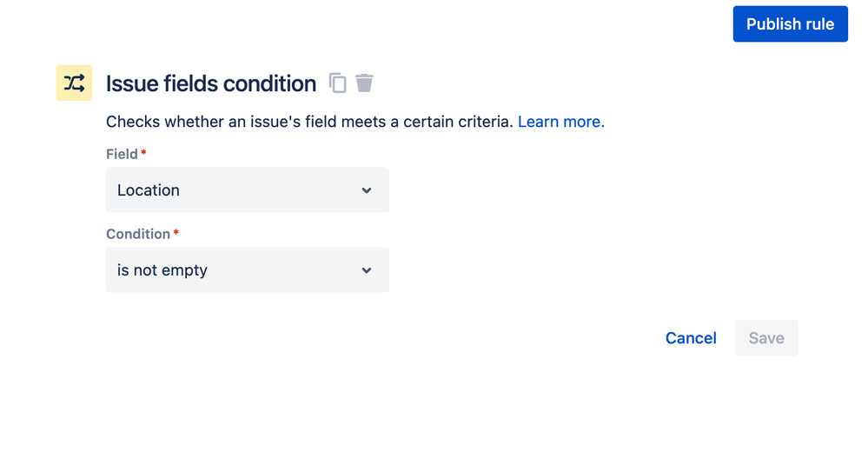Click the red asterisk beside Field
Image resolution: width=868 pixels, height=465 pixels.
pyautogui.click(x=144, y=153)
